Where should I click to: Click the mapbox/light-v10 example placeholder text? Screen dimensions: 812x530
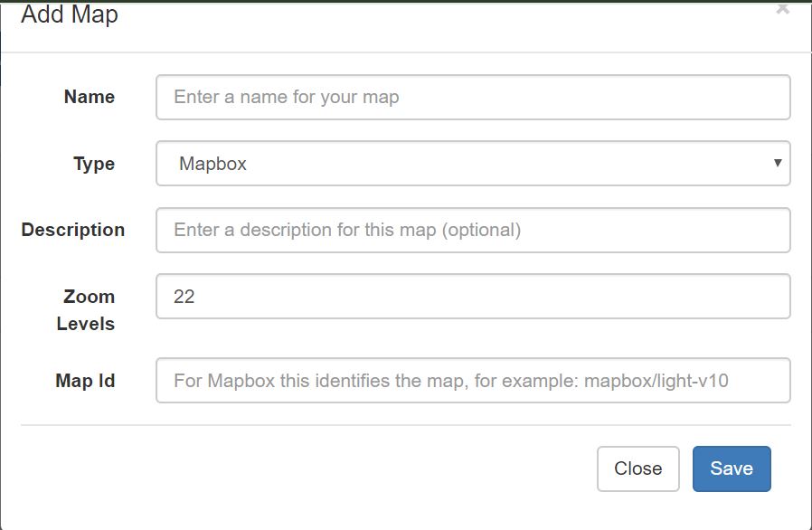656,381
